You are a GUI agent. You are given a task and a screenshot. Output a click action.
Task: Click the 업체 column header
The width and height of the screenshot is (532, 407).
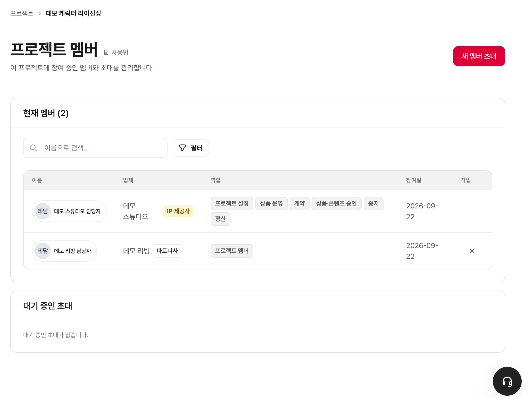point(128,180)
